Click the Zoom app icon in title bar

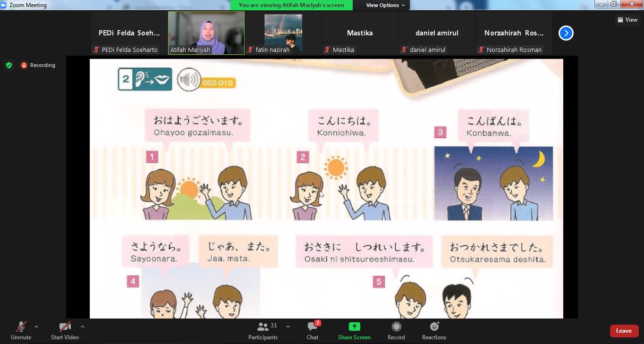(x=3, y=5)
